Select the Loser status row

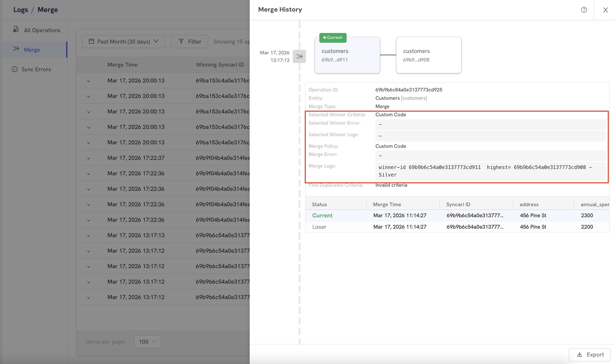click(x=457, y=227)
